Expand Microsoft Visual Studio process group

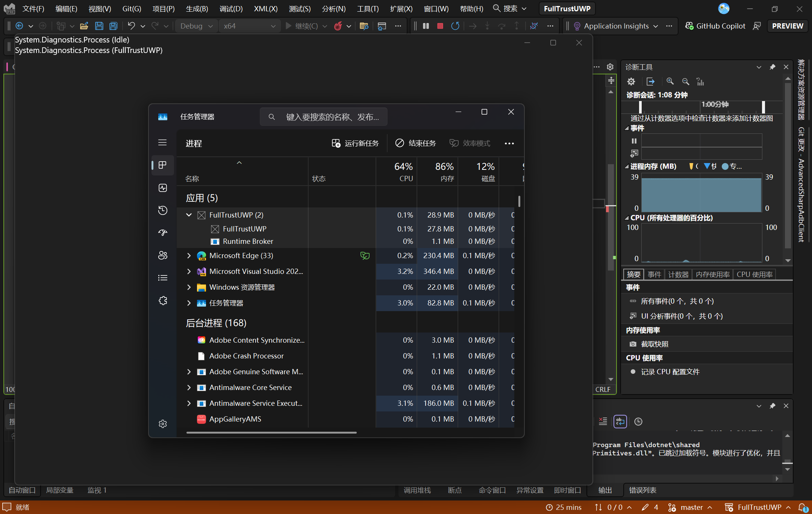[x=189, y=271]
